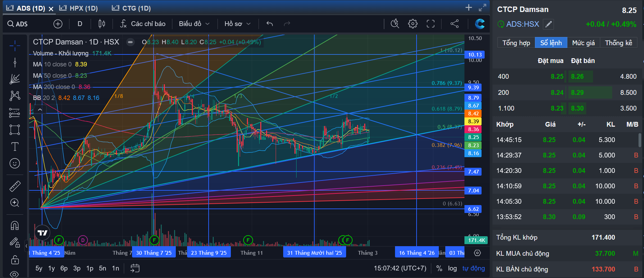644x278 pixels.
Task: Click the F event marker near Tháng 11
Action: [x=248, y=240]
